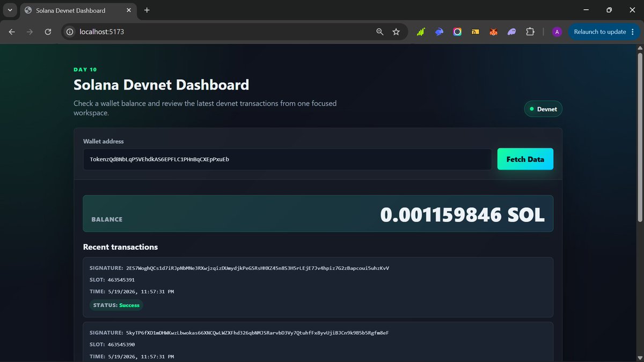This screenshot has width=644, height=362.
Task: Click the green chart extension icon
Action: click(421, 32)
